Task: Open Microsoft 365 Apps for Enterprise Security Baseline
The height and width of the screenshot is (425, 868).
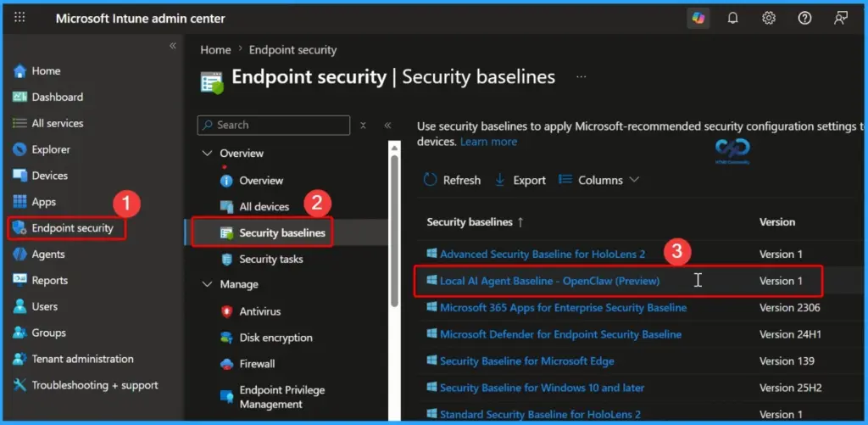Action: click(x=563, y=308)
